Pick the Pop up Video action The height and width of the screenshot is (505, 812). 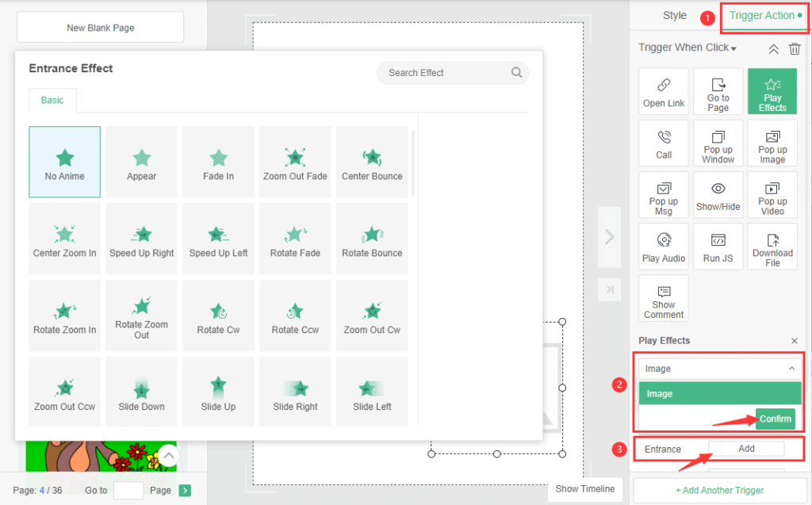point(772,195)
